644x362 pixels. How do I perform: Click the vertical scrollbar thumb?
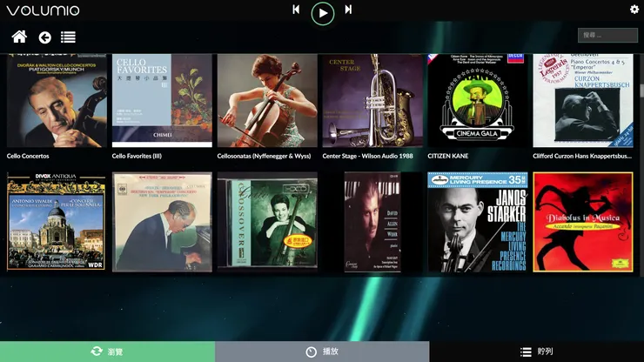coord(641,91)
